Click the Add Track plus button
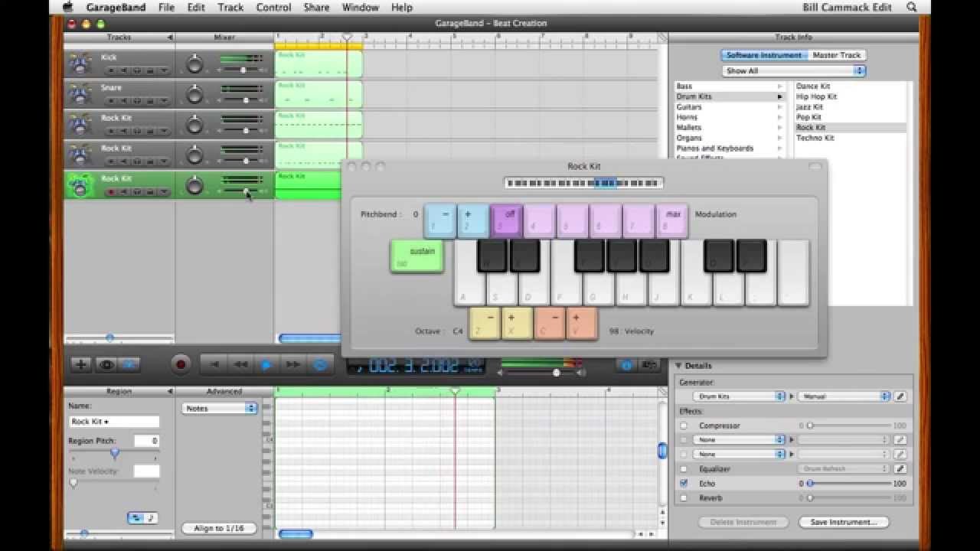Viewport: 980px width, 551px height. [80, 365]
